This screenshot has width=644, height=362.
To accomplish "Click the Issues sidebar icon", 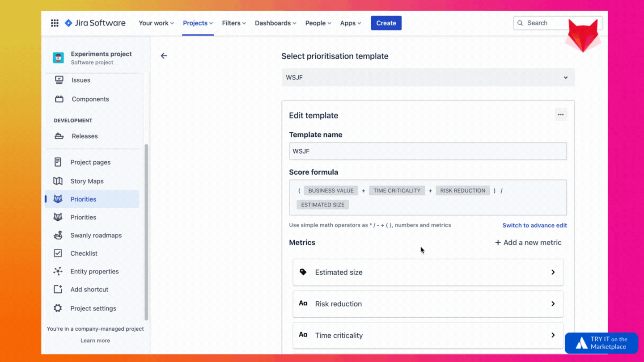I will pyautogui.click(x=59, y=80).
